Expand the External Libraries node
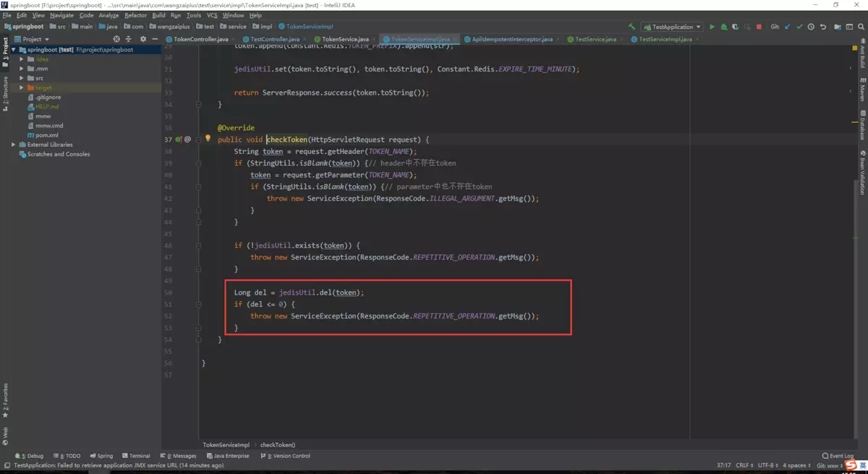This screenshot has height=474, width=868. [x=14, y=145]
